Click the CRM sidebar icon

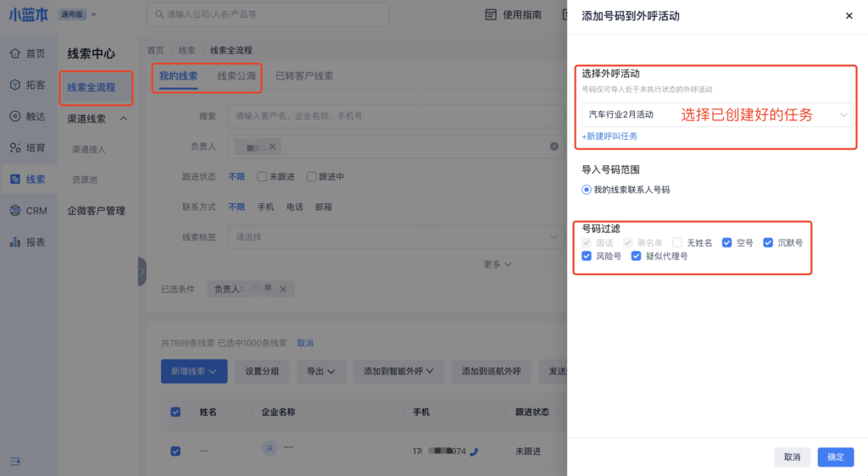(x=15, y=210)
